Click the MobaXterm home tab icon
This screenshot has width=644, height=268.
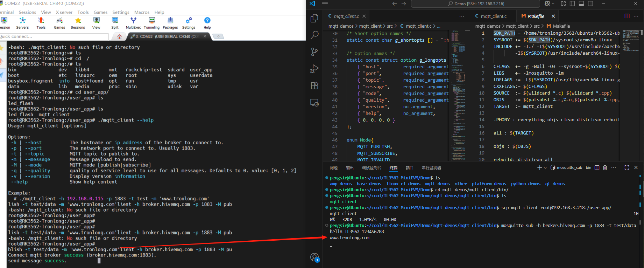click(120, 36)
